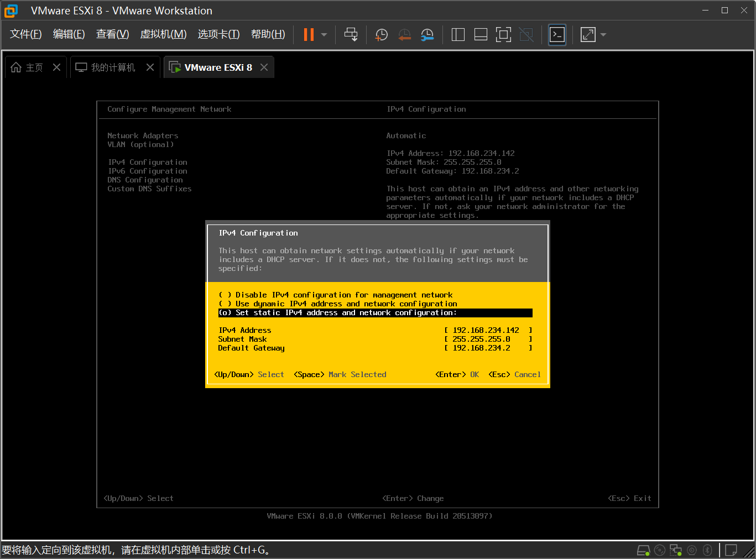Viewport: 756px width, 559px height.
Task: Open the 文件(F) menu
Action: click(26, 34)
